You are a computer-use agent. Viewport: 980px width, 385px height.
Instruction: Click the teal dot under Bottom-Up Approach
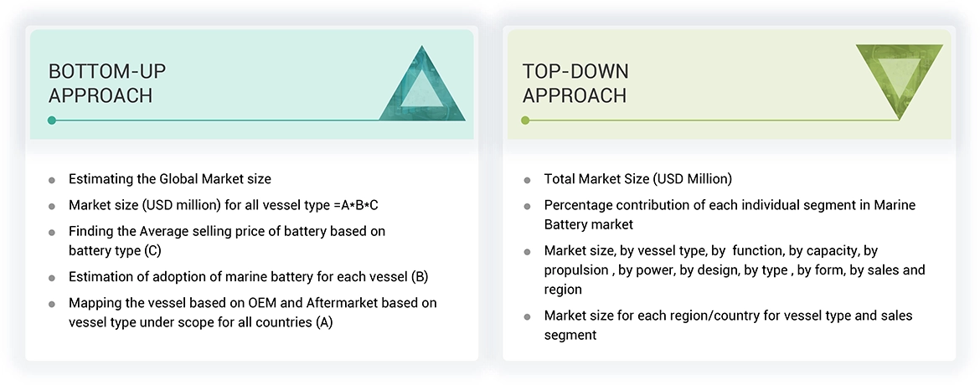click(52, 121)
